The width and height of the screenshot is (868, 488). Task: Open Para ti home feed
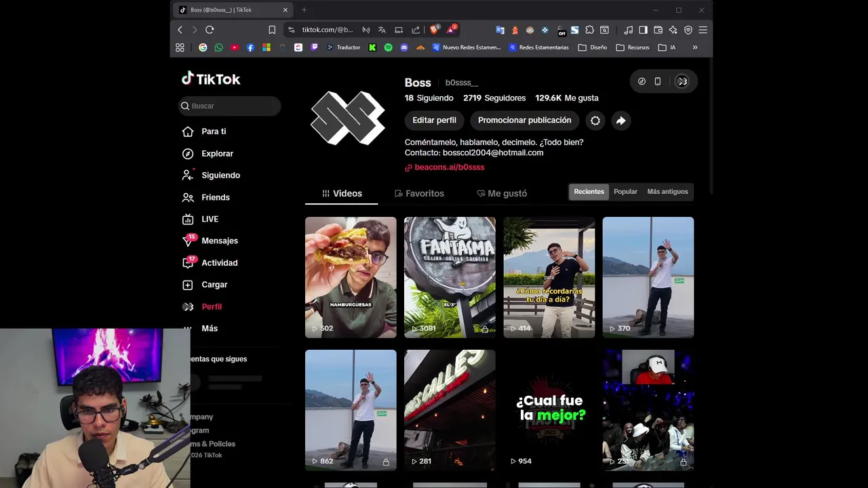[x=204, y=131]
